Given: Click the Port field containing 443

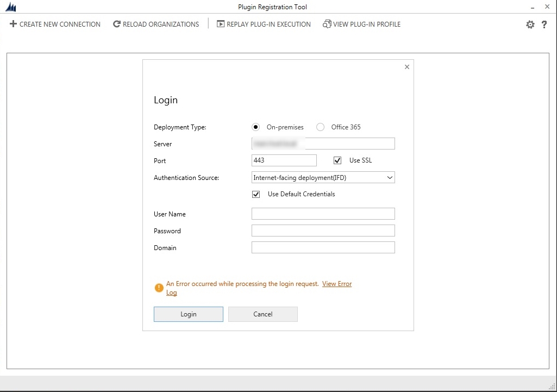Looking at the screenshot, I should (284, 160).
